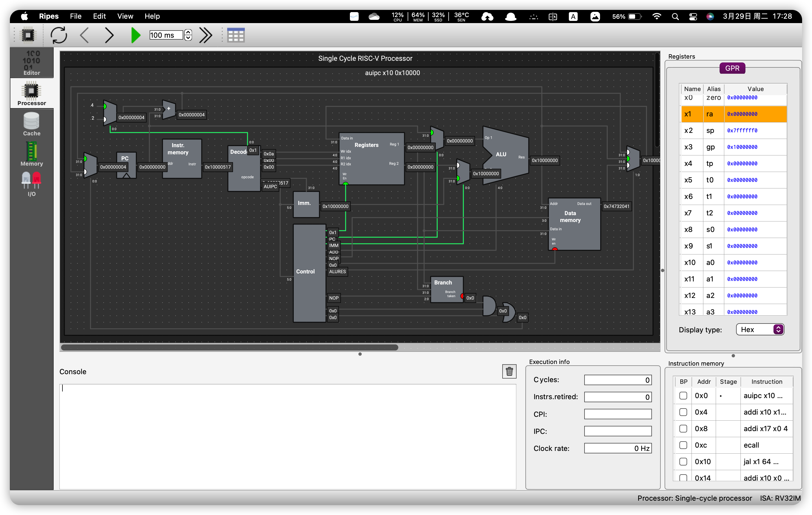Open the Display type Hex dropdown
This screenshot has width=812, height=515.
tap(760, 330)
